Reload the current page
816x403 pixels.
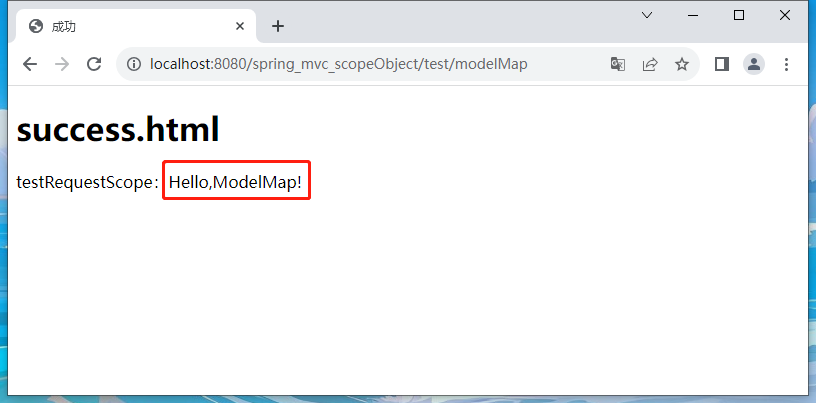tap(94, 64)
